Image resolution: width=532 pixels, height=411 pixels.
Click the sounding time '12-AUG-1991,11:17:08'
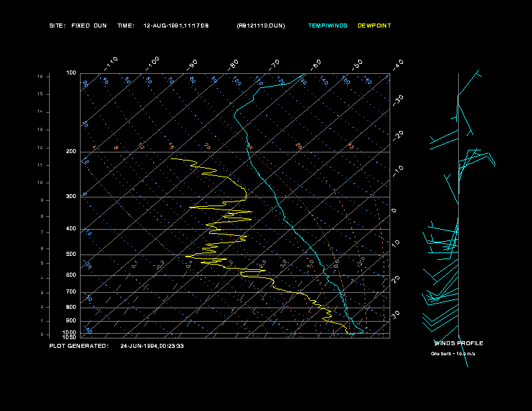[x=176, y=26]
